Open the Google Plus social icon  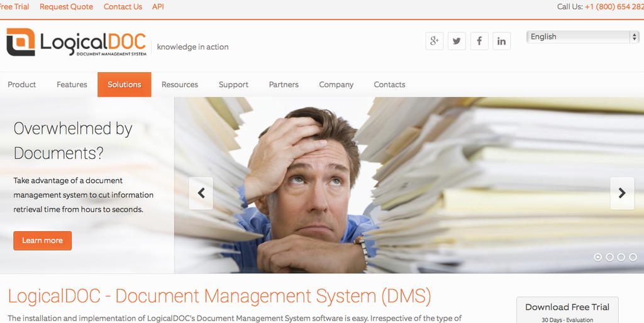(434, 41)
